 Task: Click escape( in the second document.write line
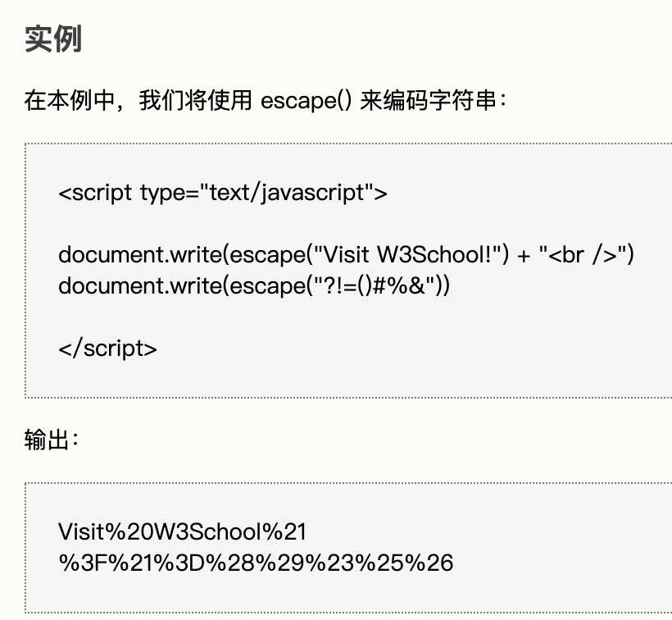pyautogui.click(x=268, y=286)
